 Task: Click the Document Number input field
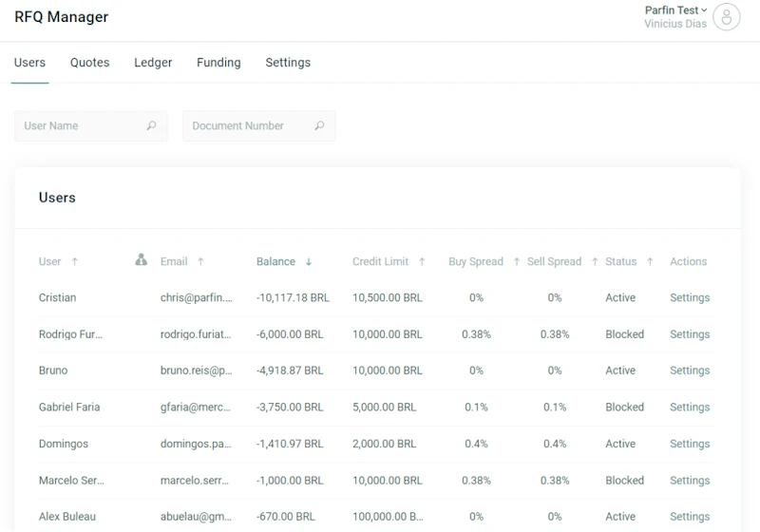click(x=259, y=126)
